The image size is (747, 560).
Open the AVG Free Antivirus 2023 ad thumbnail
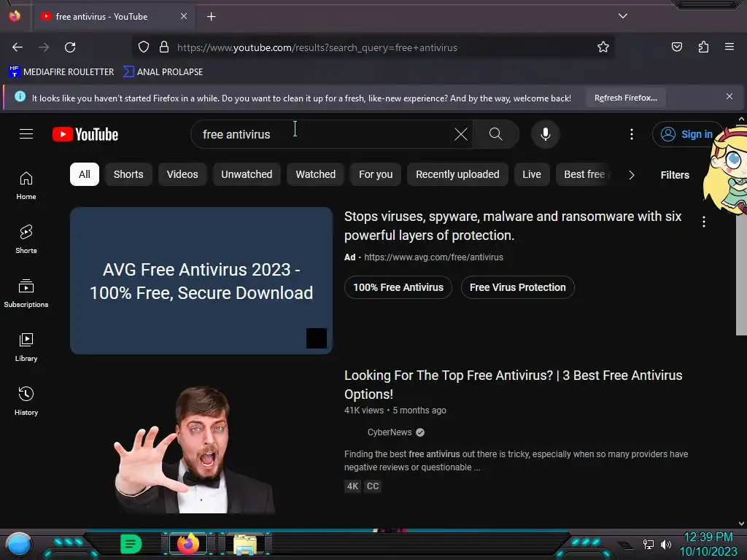coord(201,281)
